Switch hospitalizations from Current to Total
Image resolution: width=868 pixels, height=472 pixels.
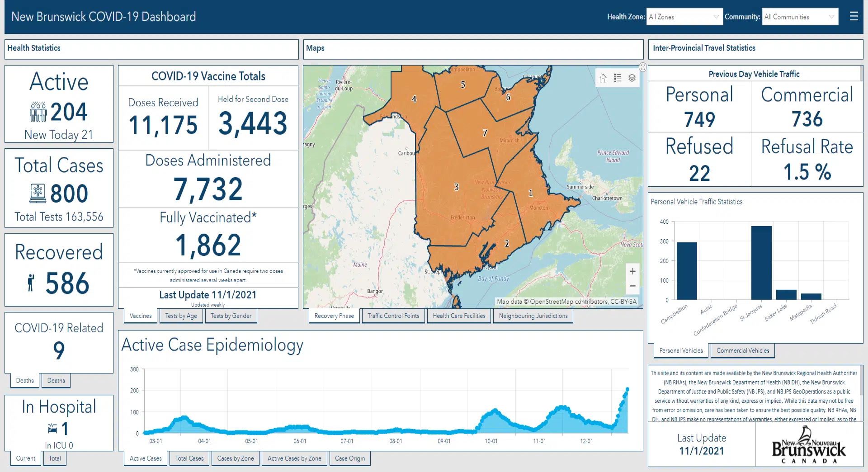coord(55,458)
